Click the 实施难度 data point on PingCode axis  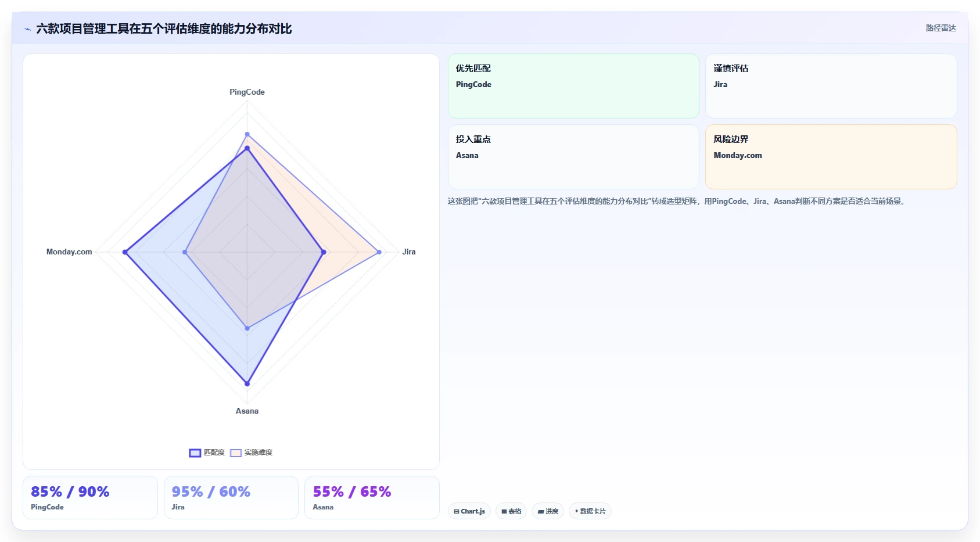(x=247, y=134)
